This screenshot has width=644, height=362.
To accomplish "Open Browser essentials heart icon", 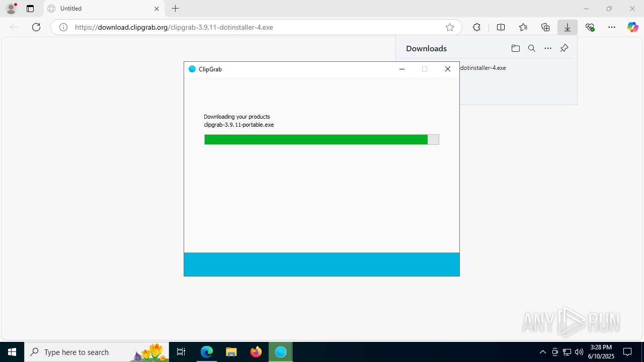I will point(590,27).
